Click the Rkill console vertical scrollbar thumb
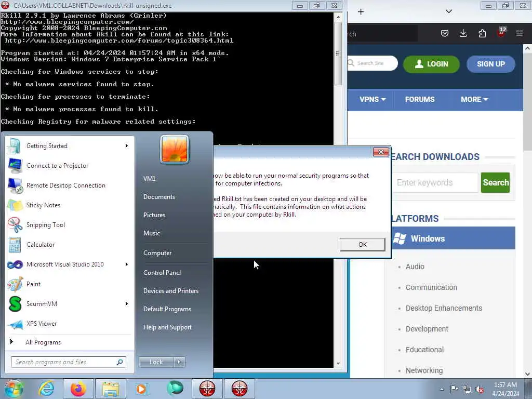532x399 pixels. coord(338,54)
